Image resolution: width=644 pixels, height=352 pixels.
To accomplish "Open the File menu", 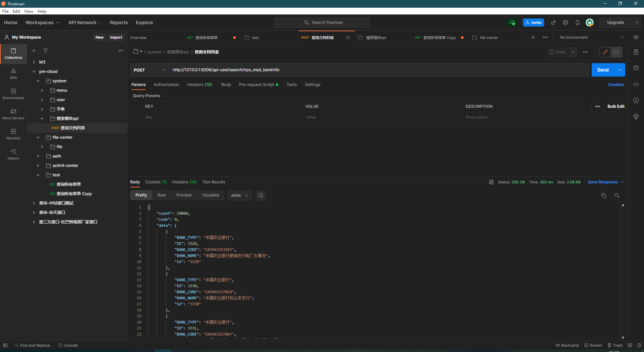I will (x=5, y=11).
